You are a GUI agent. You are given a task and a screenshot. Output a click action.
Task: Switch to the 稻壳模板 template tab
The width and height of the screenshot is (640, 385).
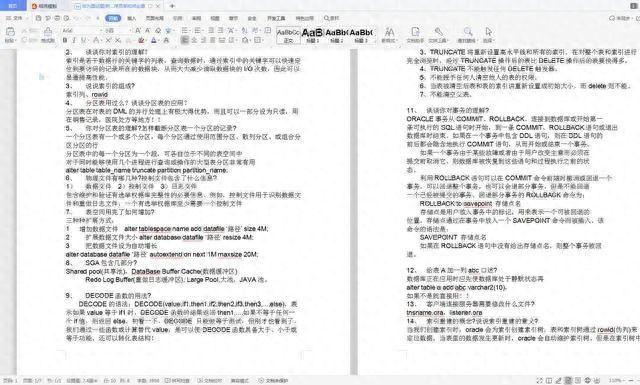coord(44,6)
